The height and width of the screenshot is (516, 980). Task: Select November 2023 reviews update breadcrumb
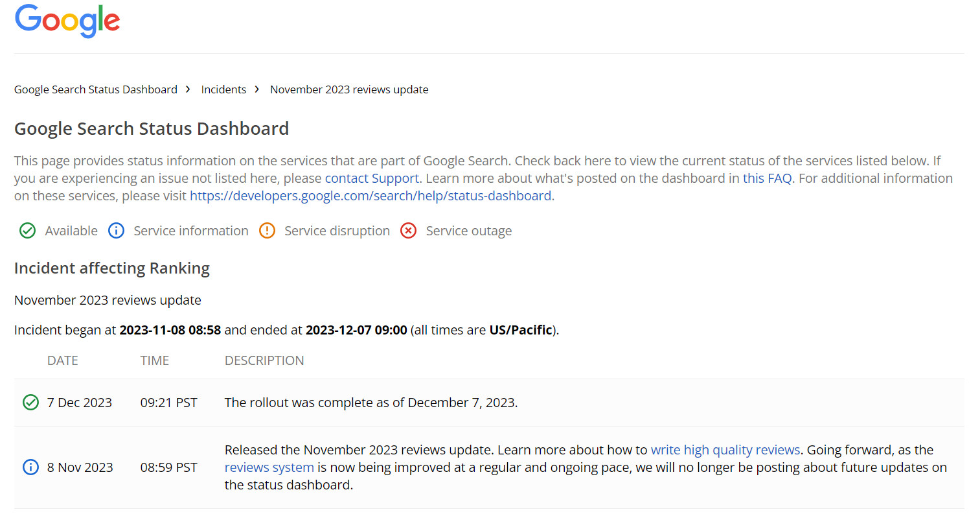click(x=348, y=89)
